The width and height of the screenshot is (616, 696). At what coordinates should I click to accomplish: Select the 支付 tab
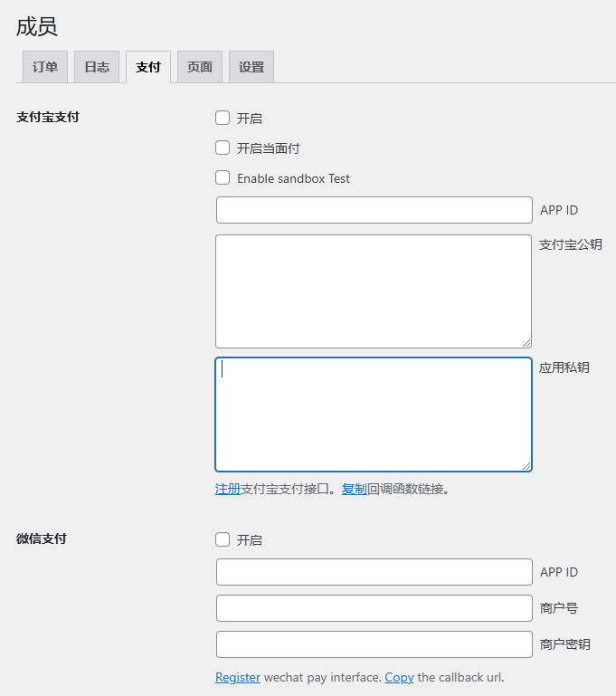(148, 67)
